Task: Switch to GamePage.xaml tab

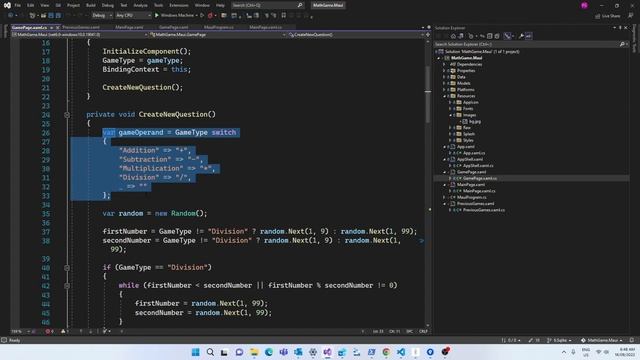Action: click(x=173, y=27)
